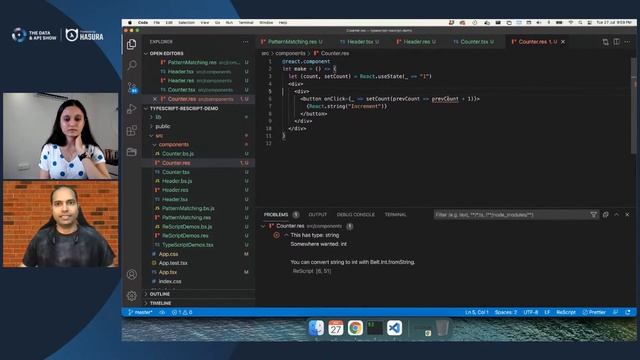Close the Counter.res editor tab
The image size is (640, 360).
pos(563,42)
